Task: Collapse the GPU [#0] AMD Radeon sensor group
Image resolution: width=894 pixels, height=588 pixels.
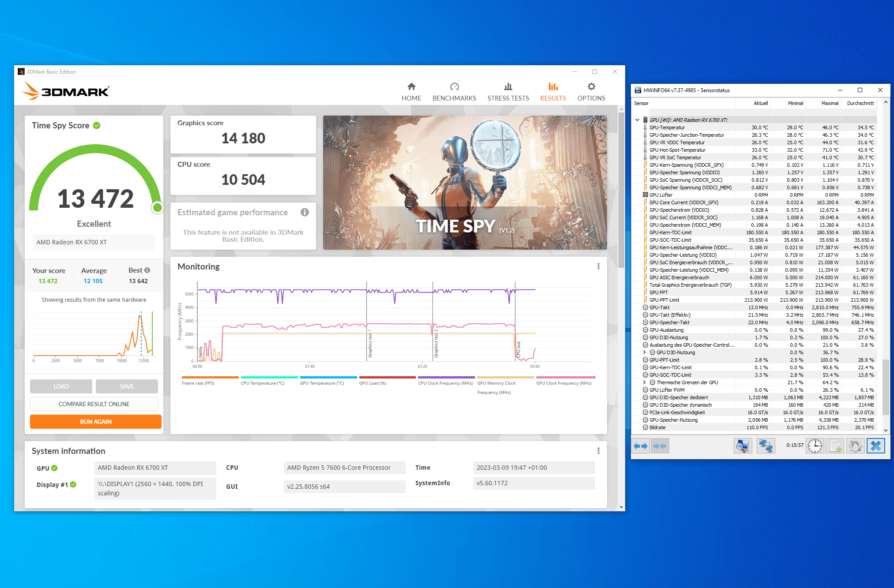Action: [637, 120]
